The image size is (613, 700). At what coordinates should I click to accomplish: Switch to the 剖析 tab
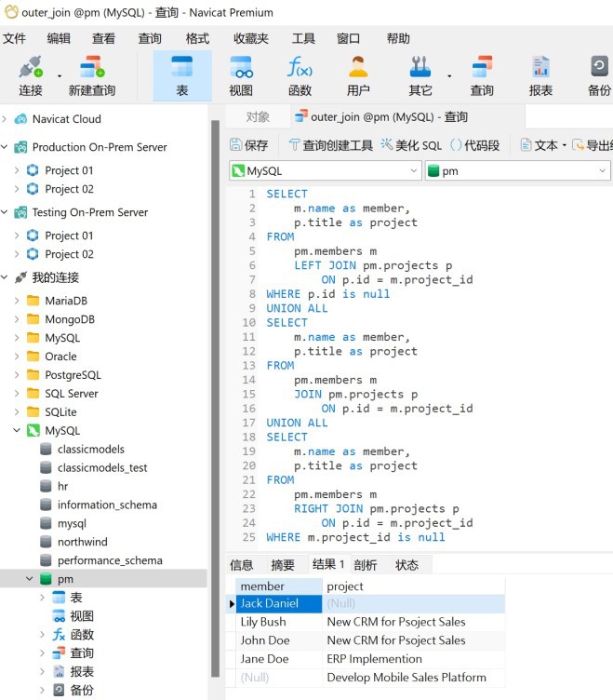(x=366, y=565)
